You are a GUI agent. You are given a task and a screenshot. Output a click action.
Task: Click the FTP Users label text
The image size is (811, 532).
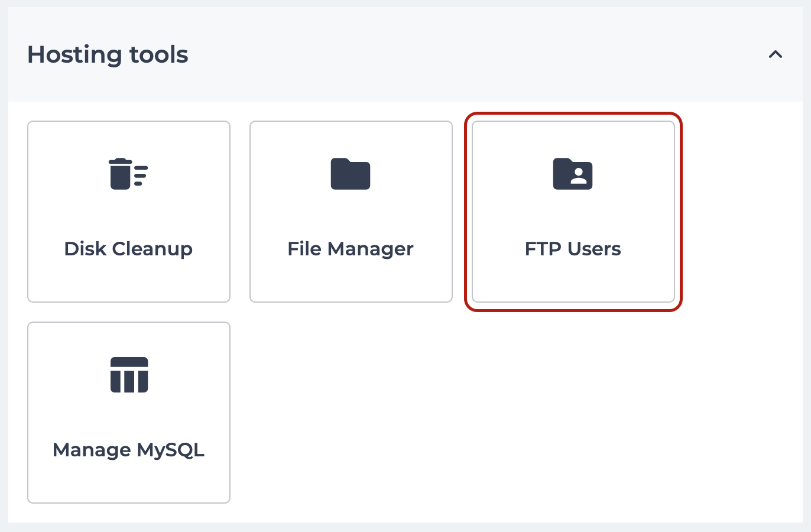(x=572, y=249)
